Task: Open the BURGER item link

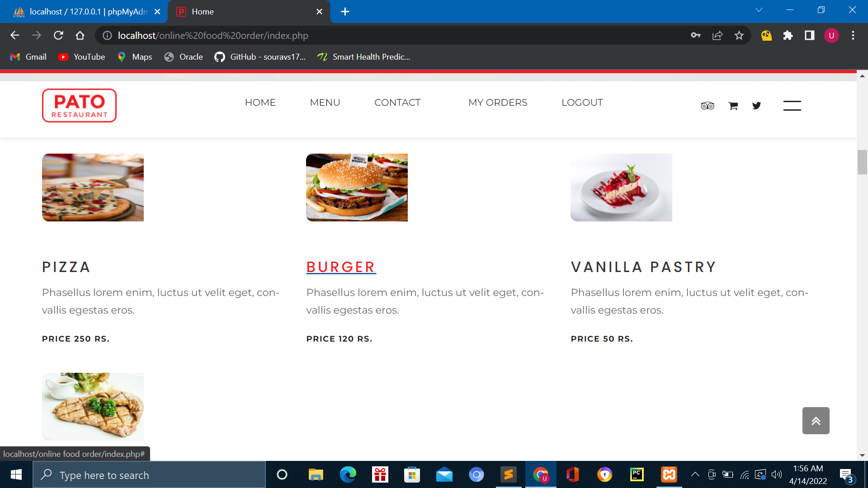Action: (x=341, y=267)
